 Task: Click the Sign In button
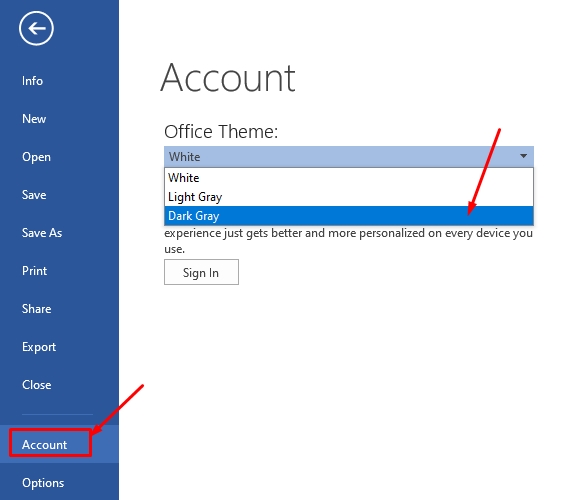point(201,272)
